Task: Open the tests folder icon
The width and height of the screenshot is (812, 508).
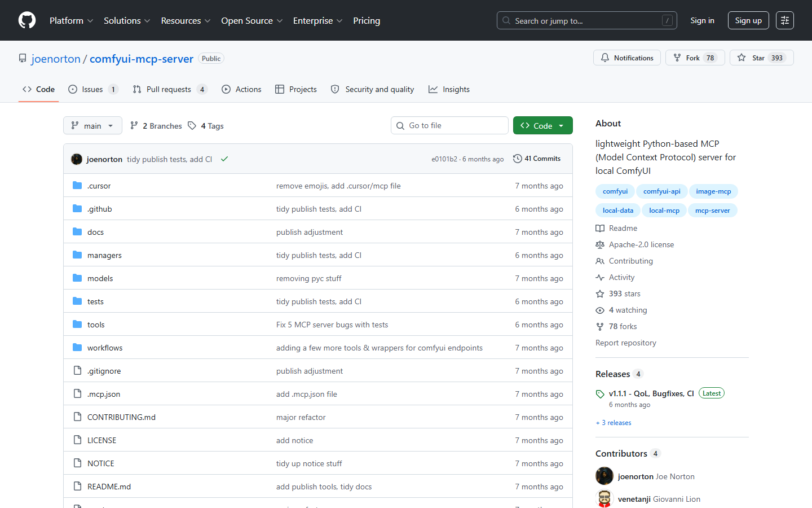Action: click(77, 301)
